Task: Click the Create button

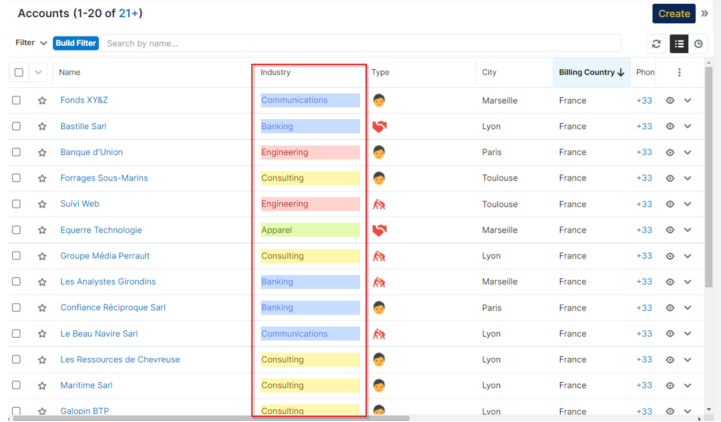Action: click(674, 13)
